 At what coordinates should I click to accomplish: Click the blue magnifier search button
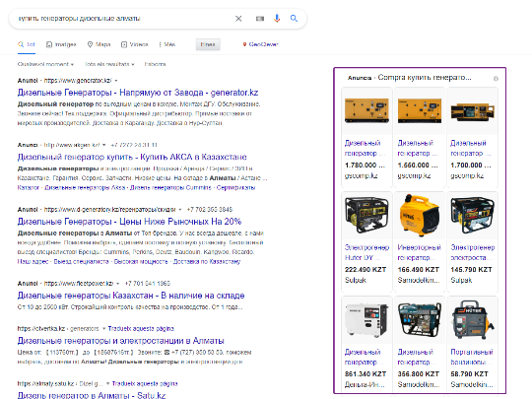tap(294, 19)
